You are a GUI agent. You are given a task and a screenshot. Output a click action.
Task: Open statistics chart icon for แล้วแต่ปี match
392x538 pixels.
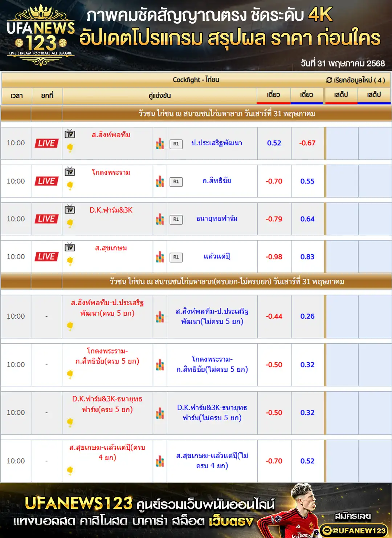click(160, 257)
